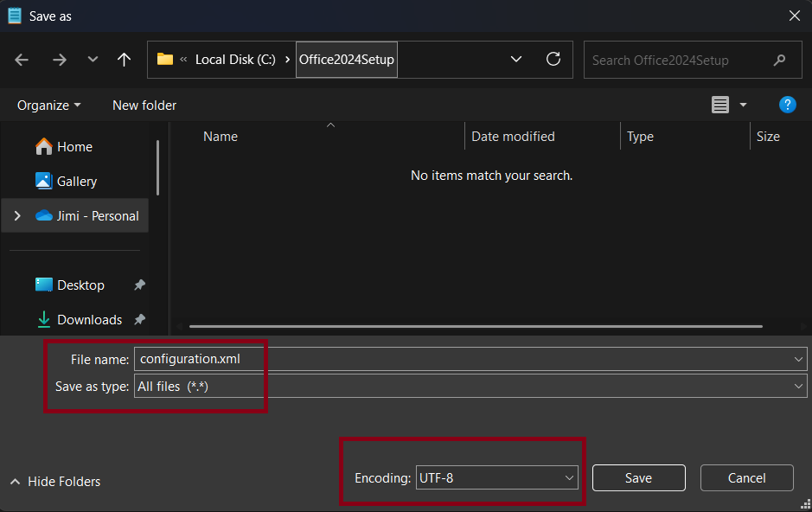The image size is (812, 512).
Task: Expand the Save as type dropdown
Action: click(x=798, y=387)
